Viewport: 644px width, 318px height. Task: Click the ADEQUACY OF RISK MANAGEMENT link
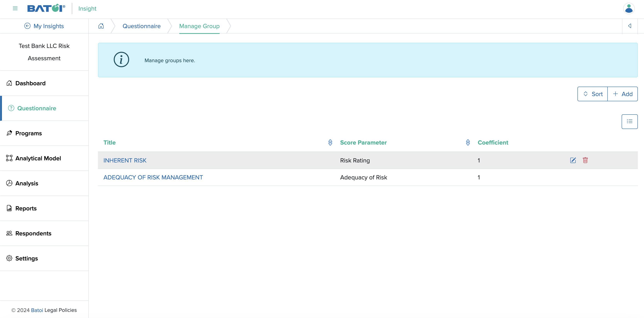(153, 177)
